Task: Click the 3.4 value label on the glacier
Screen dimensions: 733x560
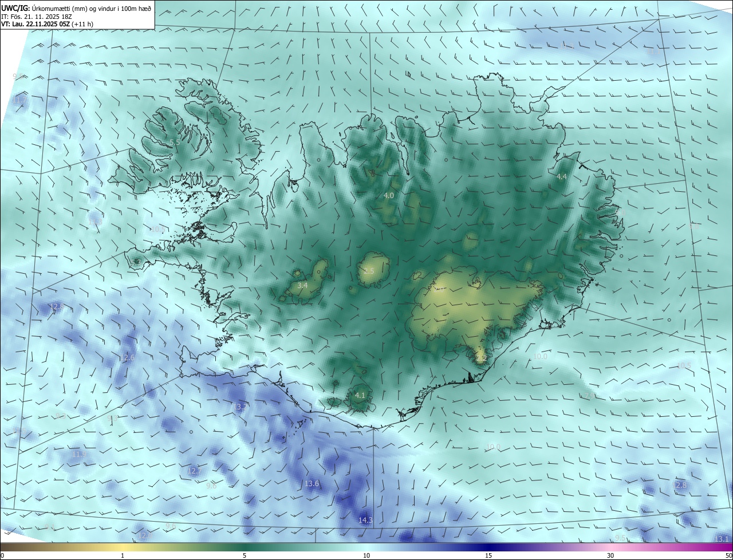Action: coord(303,285)
